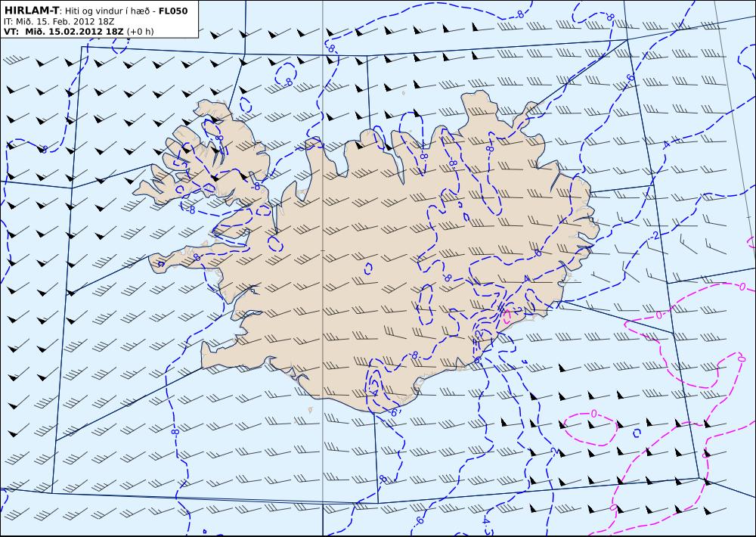Click the HIRLAM-T model title
Screen dimensions: 756x537
click(31, 10)
